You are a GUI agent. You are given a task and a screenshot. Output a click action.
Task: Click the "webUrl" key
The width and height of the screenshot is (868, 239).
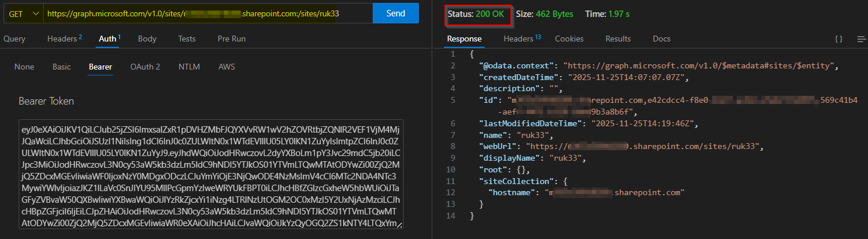coord(497,146)
